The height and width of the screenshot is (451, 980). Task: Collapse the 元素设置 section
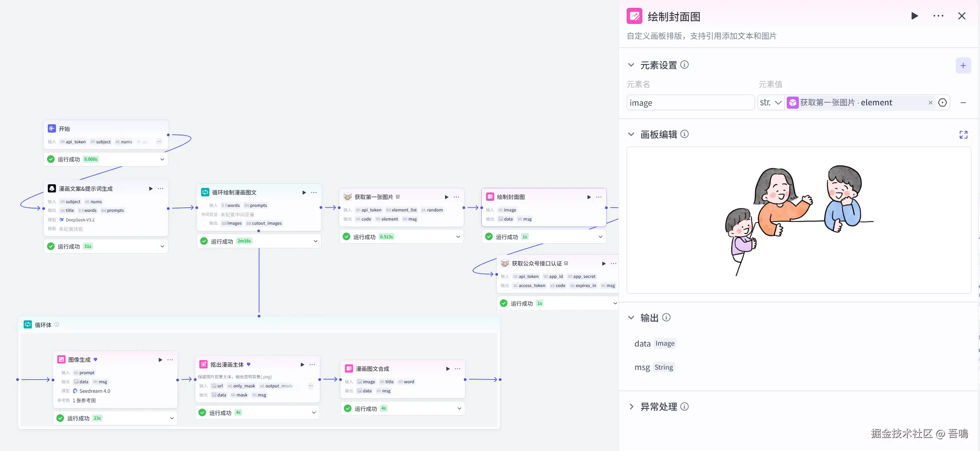(x=631, y=65)
